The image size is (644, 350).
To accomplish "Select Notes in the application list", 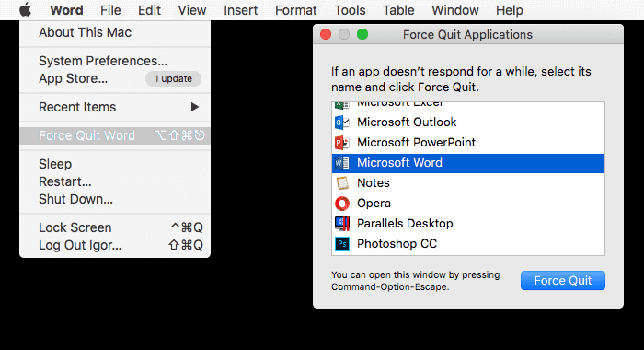I will [x=468, y=183].
